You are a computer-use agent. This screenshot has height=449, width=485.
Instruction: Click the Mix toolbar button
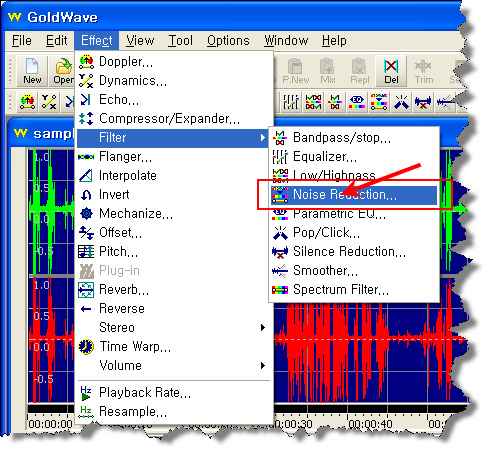(327, 71)
